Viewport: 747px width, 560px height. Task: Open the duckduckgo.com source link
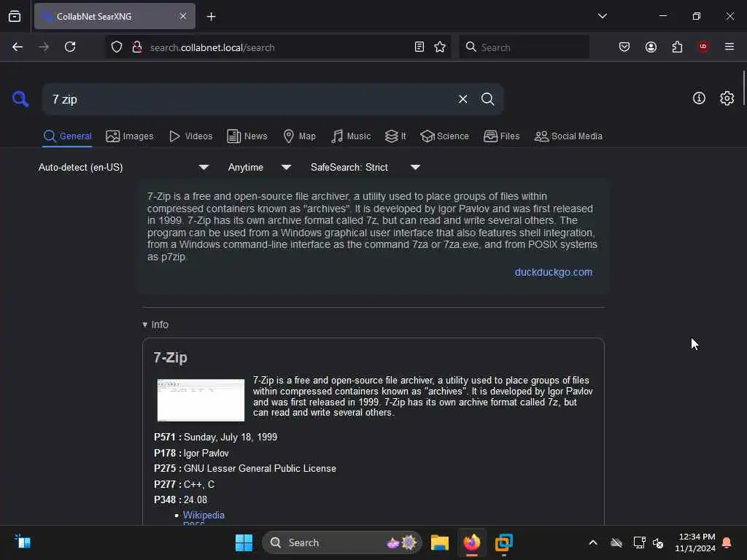[x=553, y=272]
